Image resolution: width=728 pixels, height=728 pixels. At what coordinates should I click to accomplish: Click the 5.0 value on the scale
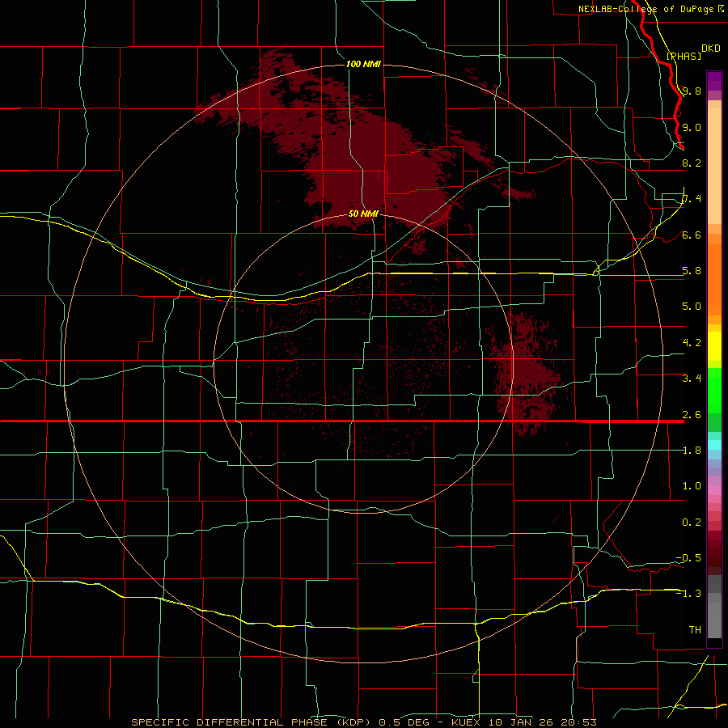tap(692, 307)
